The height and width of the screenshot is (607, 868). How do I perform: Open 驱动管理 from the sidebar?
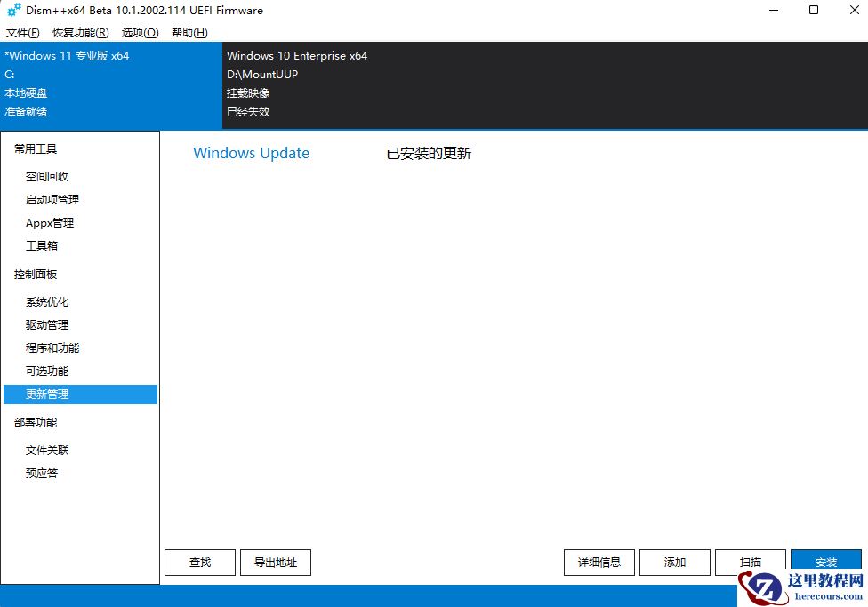[x=46, y=324]
